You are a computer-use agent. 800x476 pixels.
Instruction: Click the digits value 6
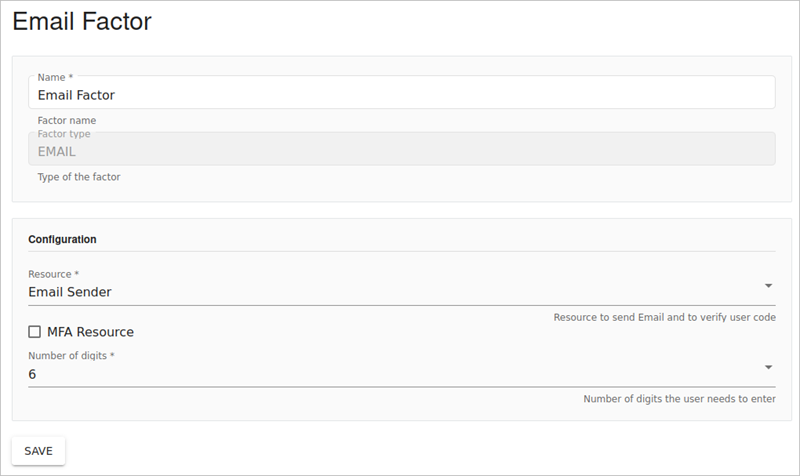point(33,374)
